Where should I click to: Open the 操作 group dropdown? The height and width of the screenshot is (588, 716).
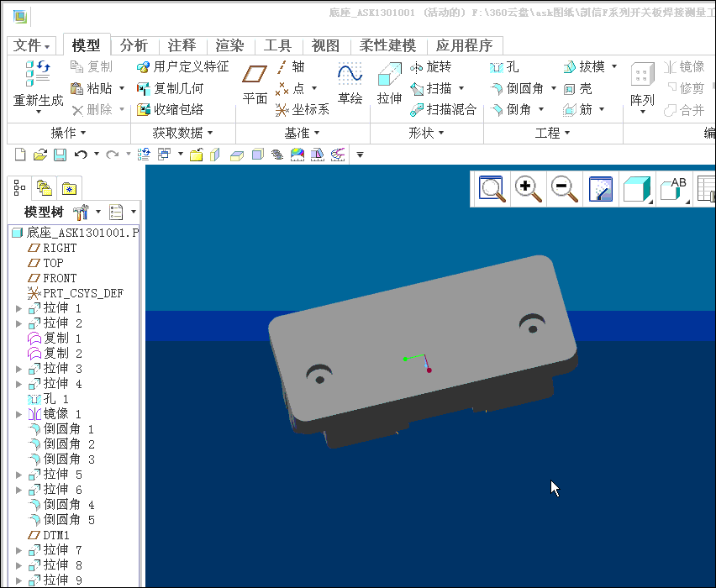click(x=68, y=133)
